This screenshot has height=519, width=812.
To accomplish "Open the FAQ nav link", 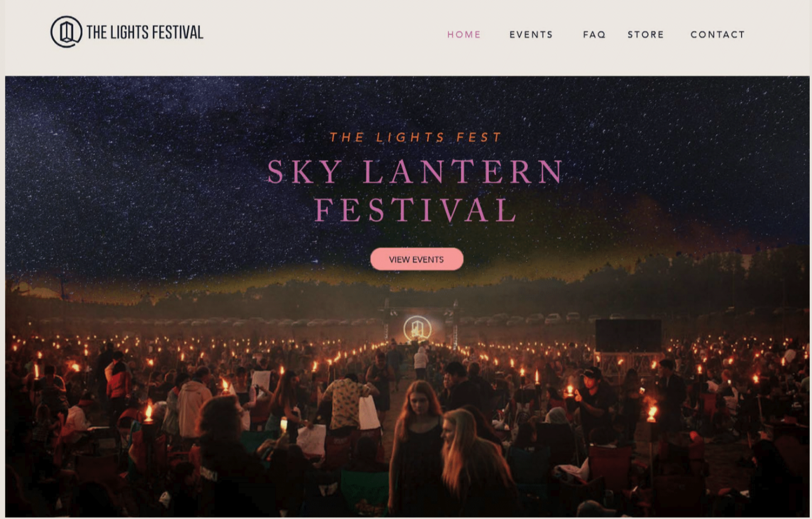I will pos(594,35).
